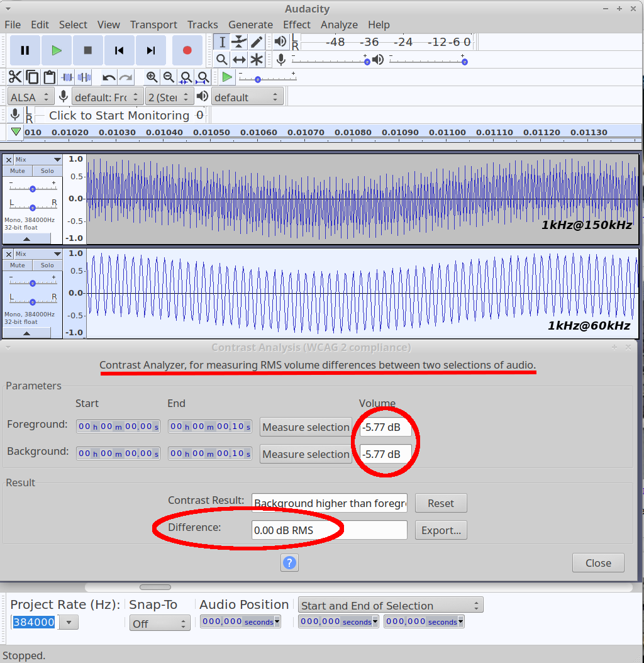This screenshot has height=663, width=644.
Task: Expand the Snap-To dropdown
Action: click(159, 623)
